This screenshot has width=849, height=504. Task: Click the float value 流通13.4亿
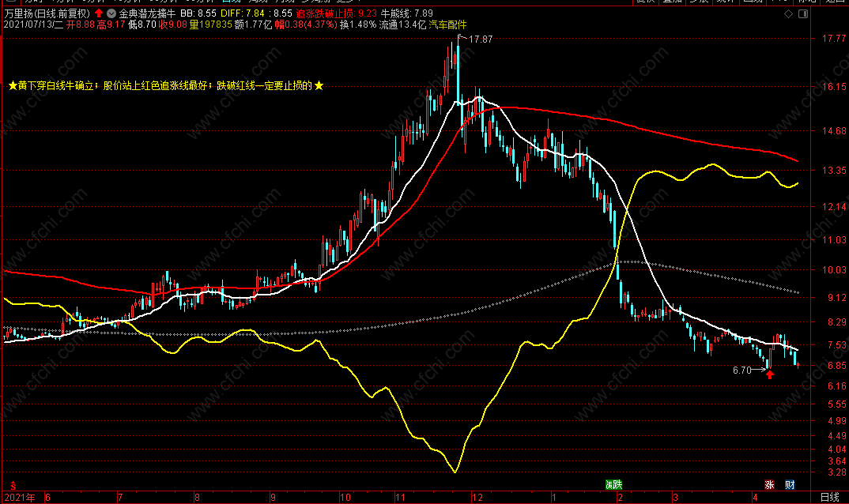[x=402, y=24]
